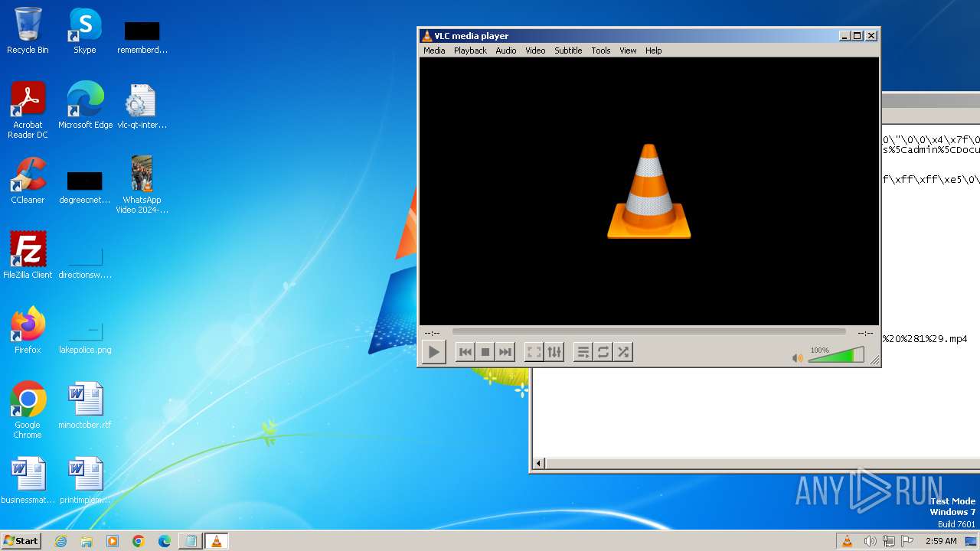
Task: Select the Google Chrome desktop shortcut
Action: point(28,410)
